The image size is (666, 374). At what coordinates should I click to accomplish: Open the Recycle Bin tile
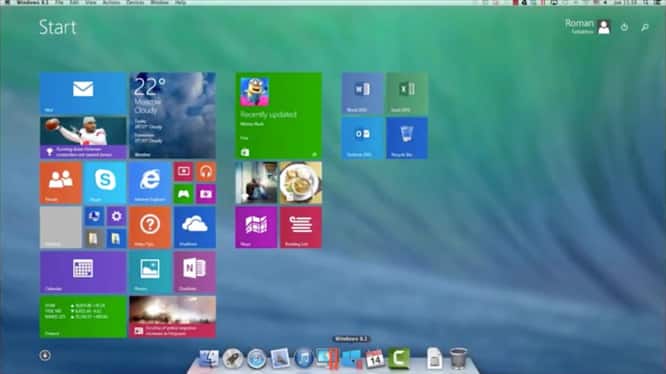[407, 138]
